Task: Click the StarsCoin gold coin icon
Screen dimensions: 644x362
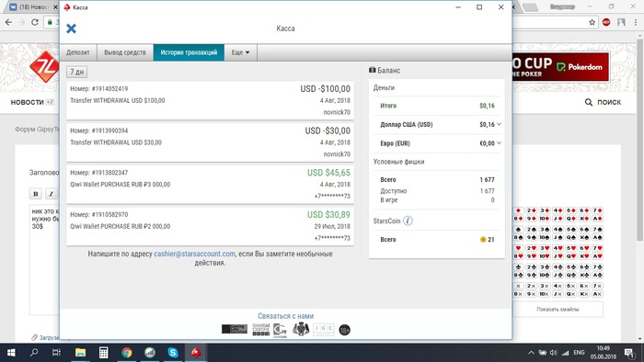Action: tap(483, 240)
